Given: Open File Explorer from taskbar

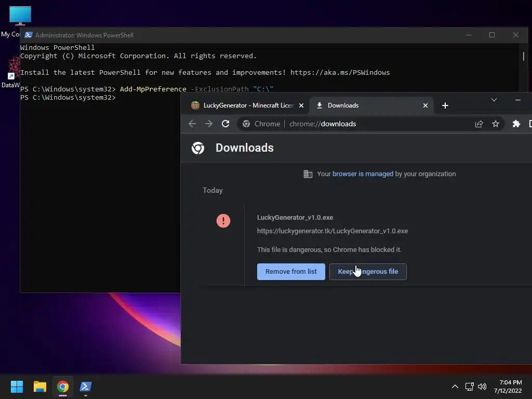Looking at the screenshot, I should [39, 387].
